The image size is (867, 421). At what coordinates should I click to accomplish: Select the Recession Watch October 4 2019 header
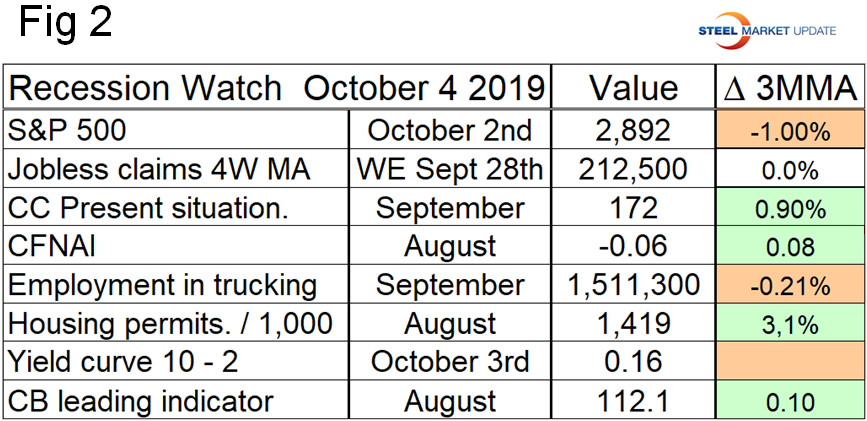277,89
